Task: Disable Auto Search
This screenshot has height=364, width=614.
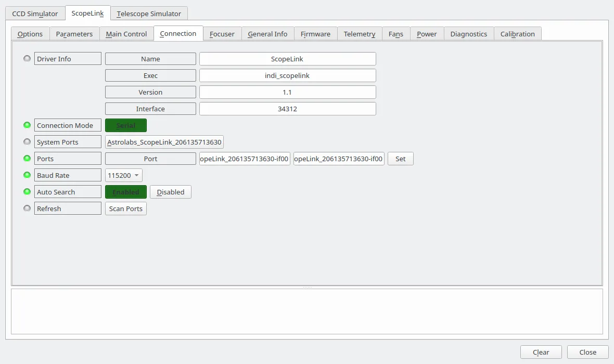Action: point(170,192)
